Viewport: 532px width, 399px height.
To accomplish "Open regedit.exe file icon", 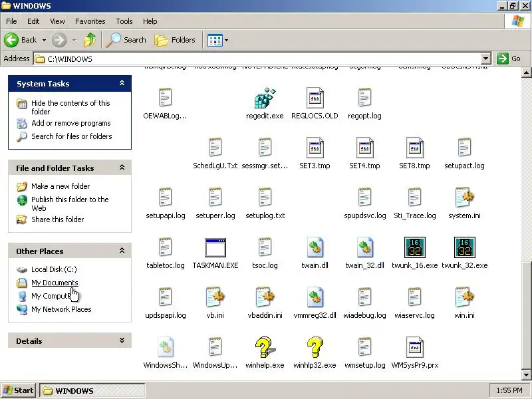I will click(x=265, y=98).
